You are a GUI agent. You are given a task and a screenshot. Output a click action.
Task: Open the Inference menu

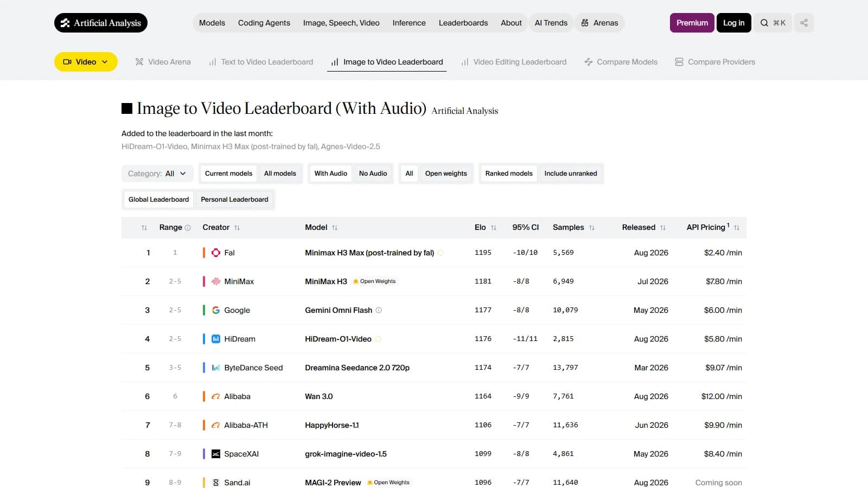(x=409, y=23)
